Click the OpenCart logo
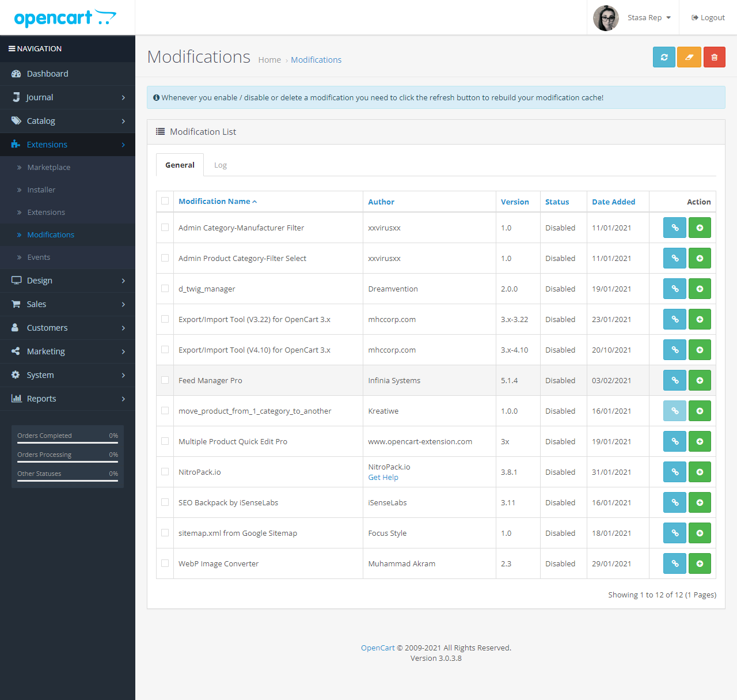The image size is (737, 700). point(65,18)
